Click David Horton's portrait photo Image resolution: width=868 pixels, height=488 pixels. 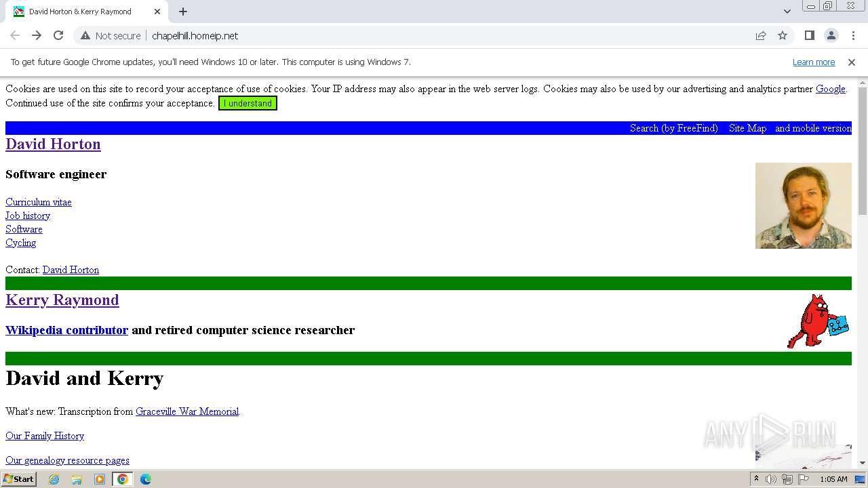[804, 205]
